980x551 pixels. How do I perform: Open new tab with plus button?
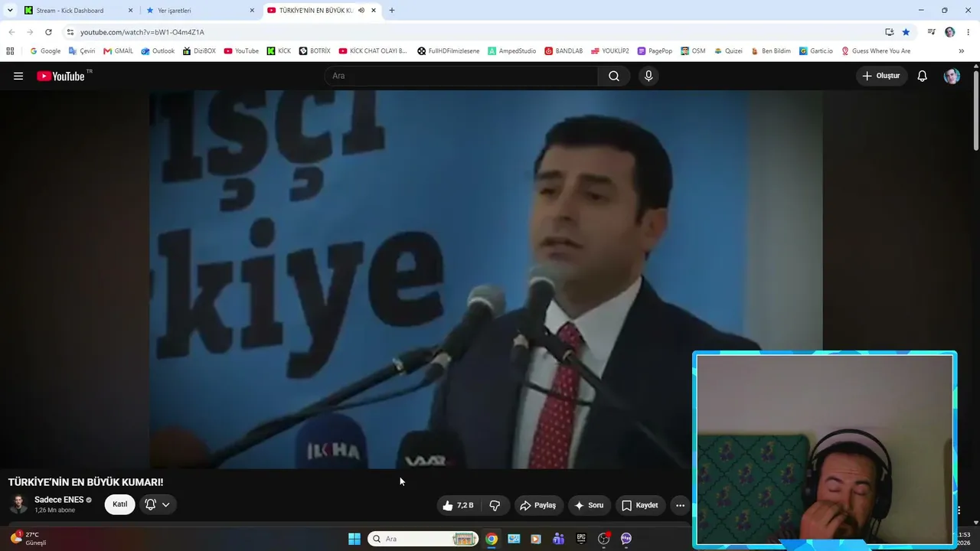[x=392, y=11]
